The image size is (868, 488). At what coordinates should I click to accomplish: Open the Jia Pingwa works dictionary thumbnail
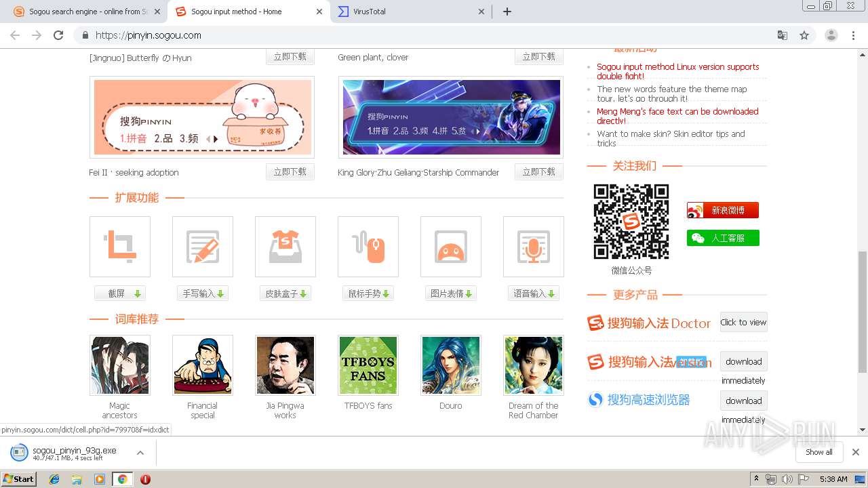pos(285,365)
